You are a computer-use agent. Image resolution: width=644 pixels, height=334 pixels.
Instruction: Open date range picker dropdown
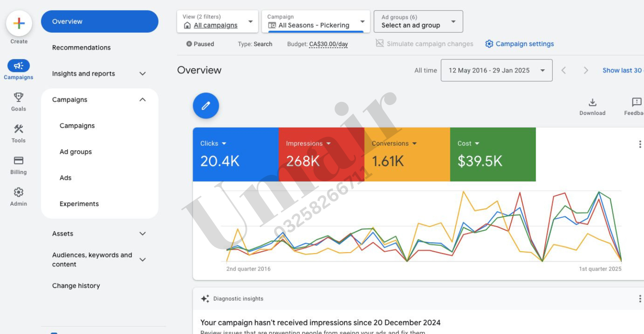tap(496, 70)
